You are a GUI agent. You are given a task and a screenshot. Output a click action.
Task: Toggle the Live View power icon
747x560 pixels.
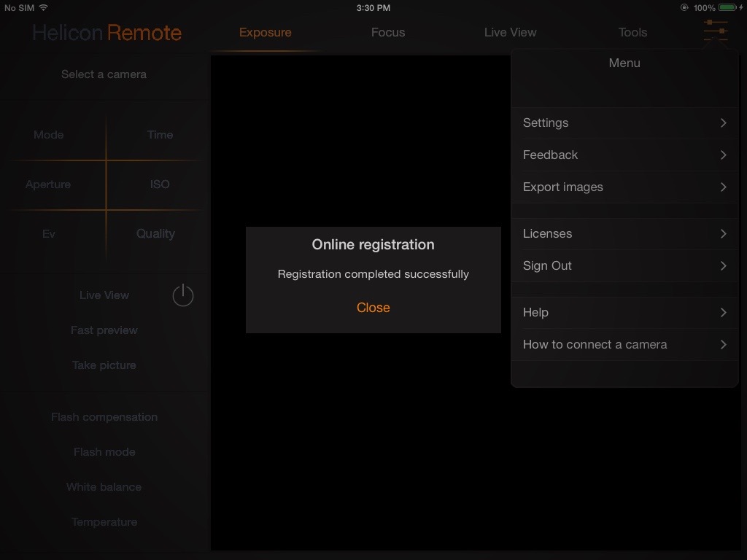(182, 295)
